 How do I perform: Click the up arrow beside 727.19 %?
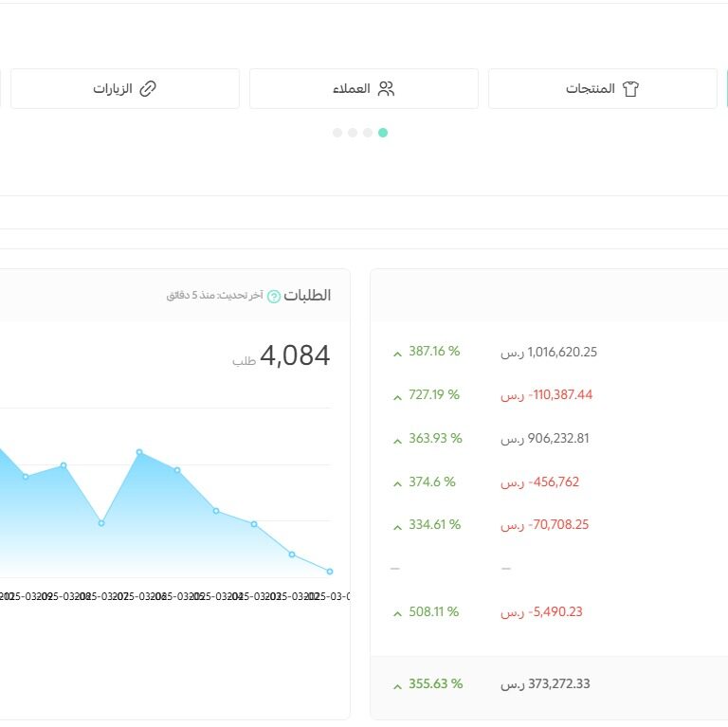coord(397,398)
